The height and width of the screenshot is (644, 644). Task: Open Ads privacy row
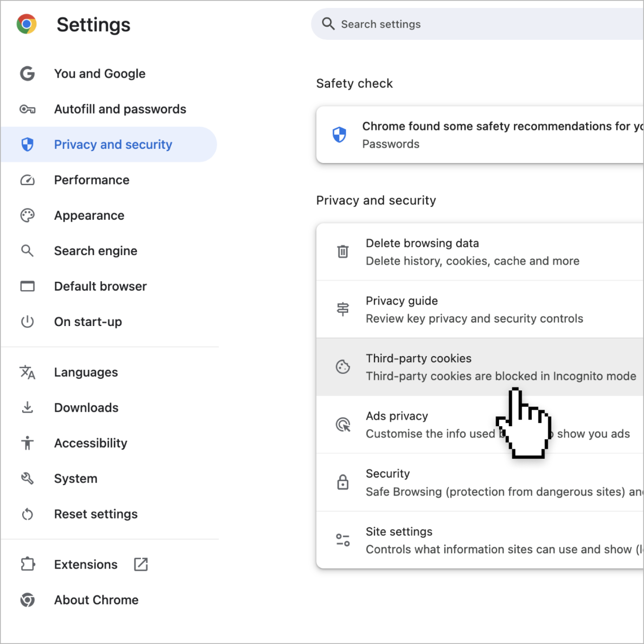(x=480, y=425)
